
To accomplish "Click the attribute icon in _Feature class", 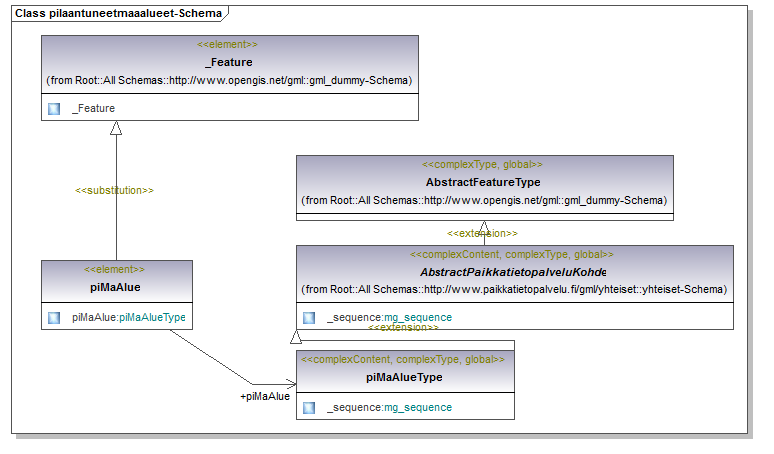I will pos(54,108).
